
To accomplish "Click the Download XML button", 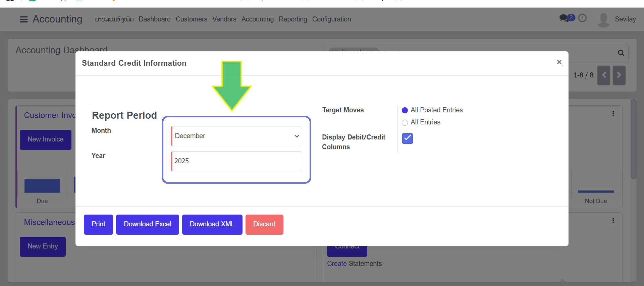I will click(212, 224).
